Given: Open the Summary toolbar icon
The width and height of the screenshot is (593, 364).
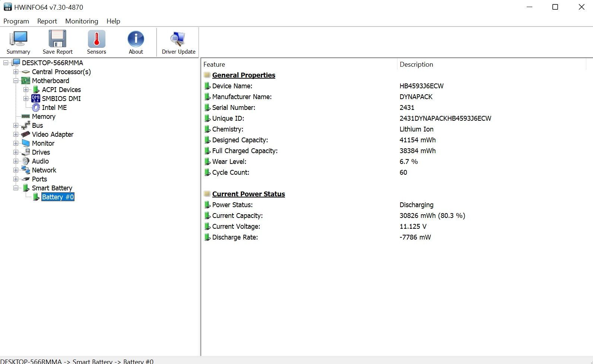Looking at the screenshot, I should click(x=18, y=39).
